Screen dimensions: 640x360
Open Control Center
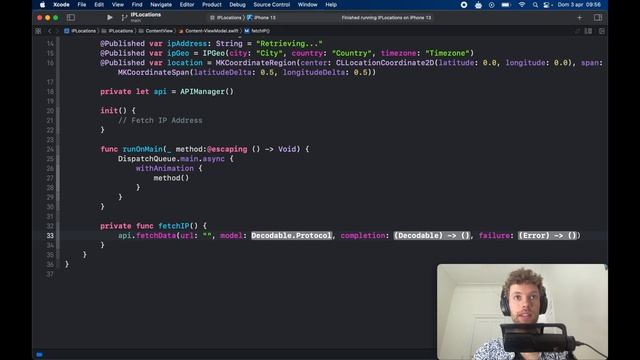point(548,5)
